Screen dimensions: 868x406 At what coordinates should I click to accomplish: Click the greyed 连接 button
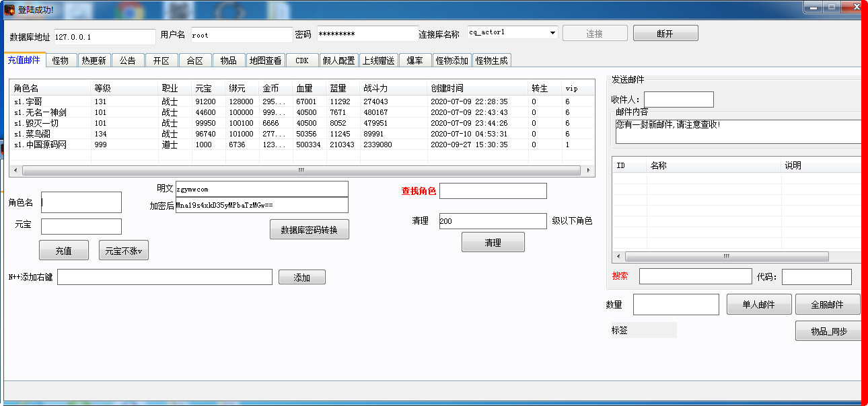click(x=595, y=34)
